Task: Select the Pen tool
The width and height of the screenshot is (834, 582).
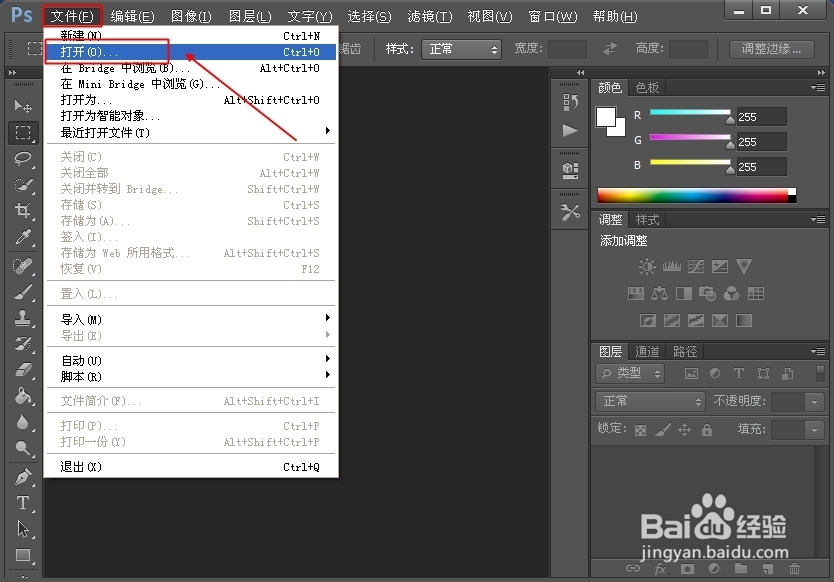Action: 23,477
